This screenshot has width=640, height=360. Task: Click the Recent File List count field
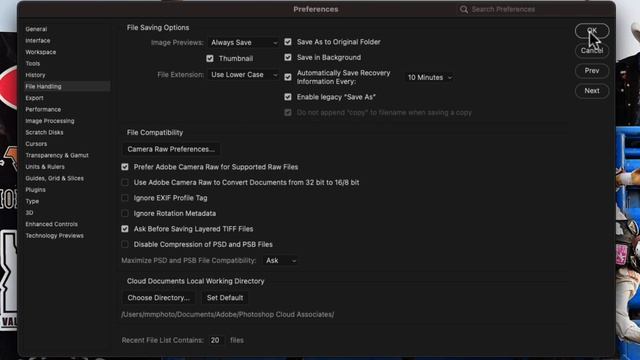click(x=216, y=340)
